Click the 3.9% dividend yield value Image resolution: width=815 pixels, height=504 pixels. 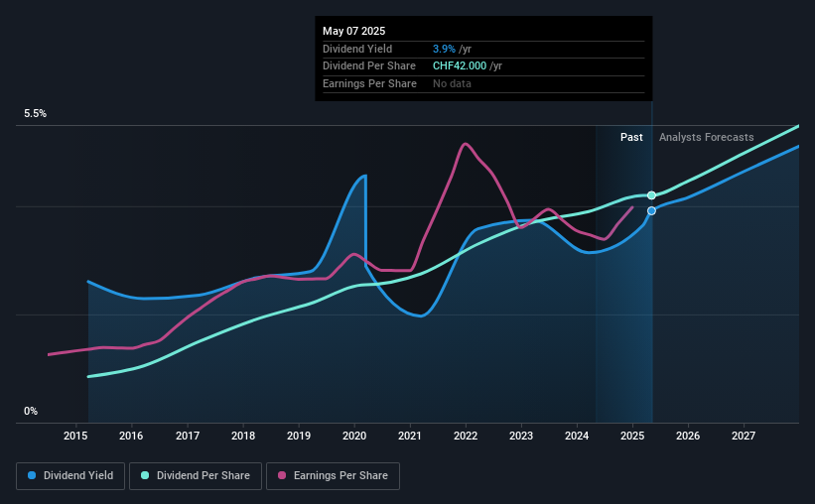pos(444,49)
